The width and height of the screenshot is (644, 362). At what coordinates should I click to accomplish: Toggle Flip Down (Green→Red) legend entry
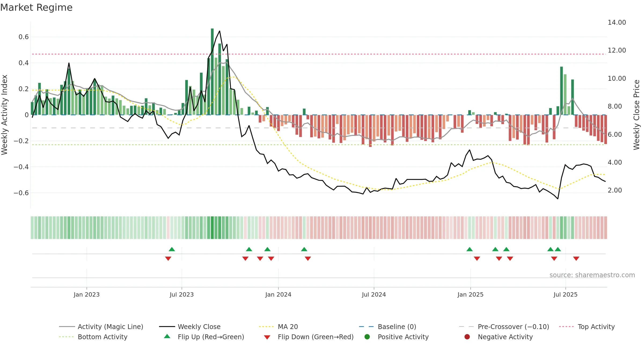click(309, 337)
